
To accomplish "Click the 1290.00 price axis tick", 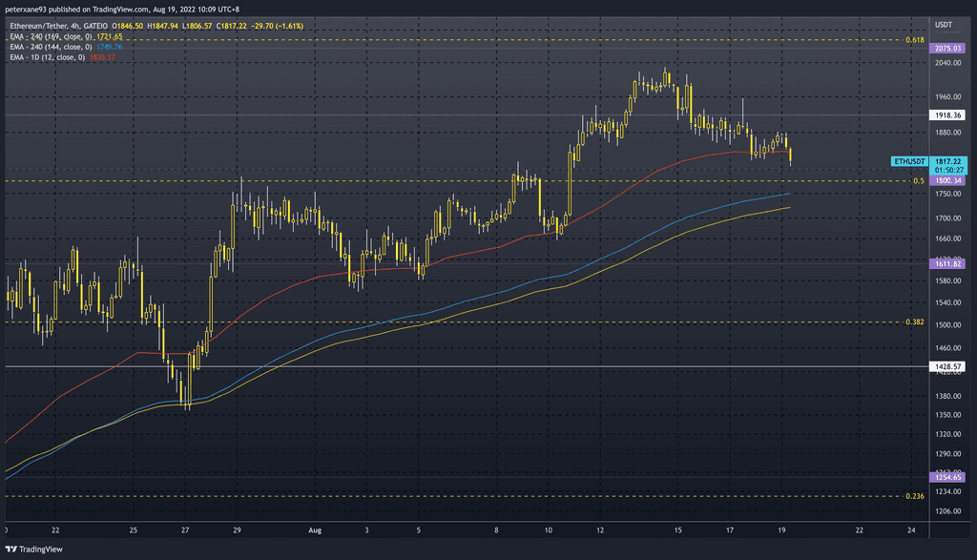I will (948, 454).
